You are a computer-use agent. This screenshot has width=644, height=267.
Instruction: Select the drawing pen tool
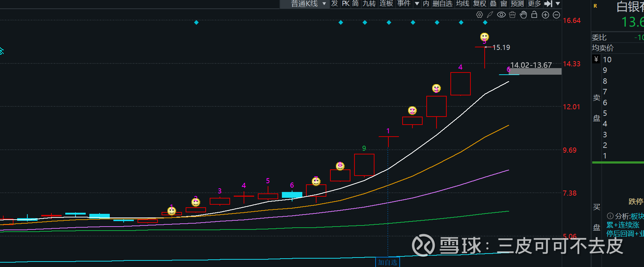(x=490, y=15)
